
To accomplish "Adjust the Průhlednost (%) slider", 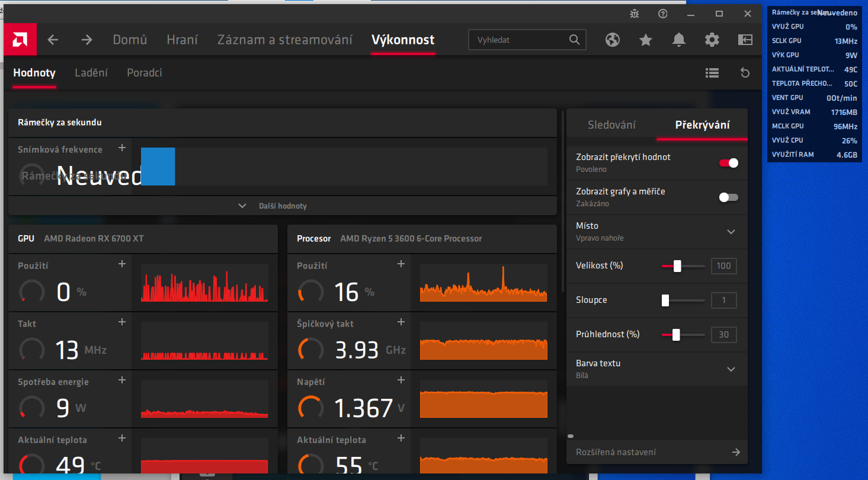I will click(683, 335).
